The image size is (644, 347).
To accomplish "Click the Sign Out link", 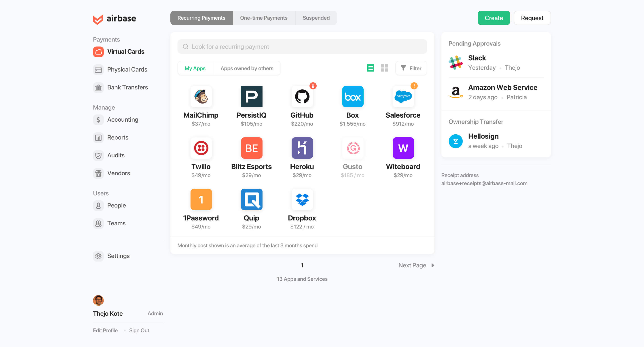I will pyautogui.click(x=139, y=330).
